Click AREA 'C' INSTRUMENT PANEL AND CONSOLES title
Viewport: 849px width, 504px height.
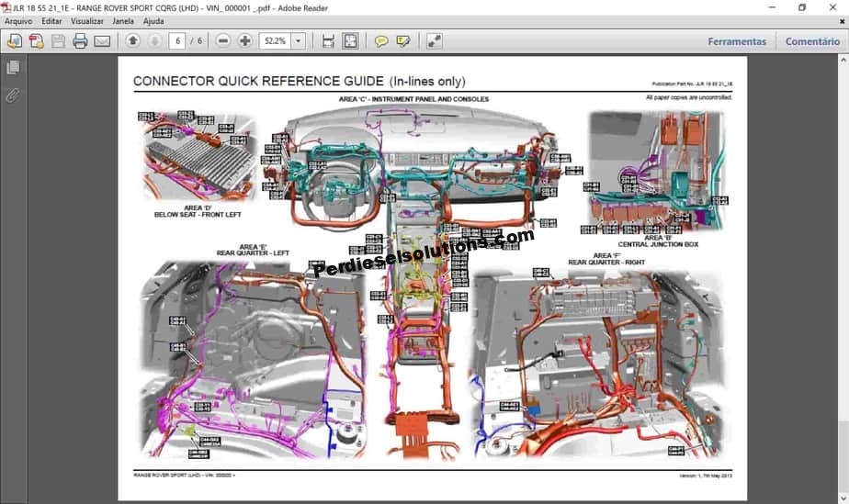[x=413, y=99]
